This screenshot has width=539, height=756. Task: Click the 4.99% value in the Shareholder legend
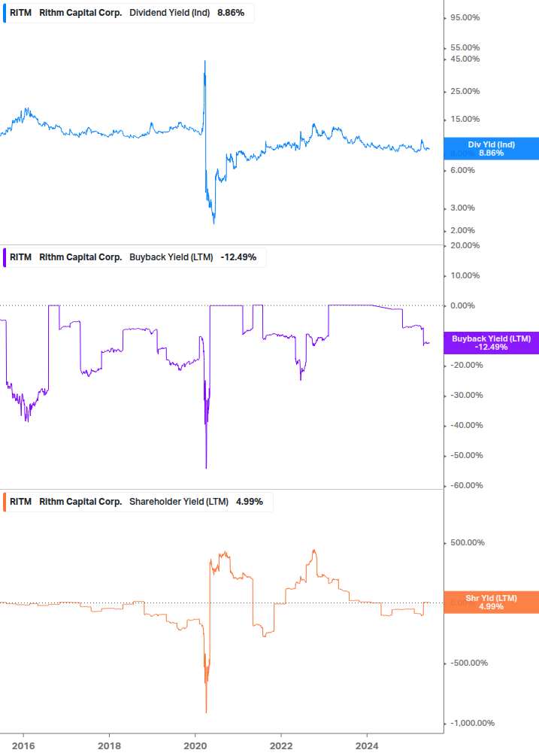pos(250,502)
